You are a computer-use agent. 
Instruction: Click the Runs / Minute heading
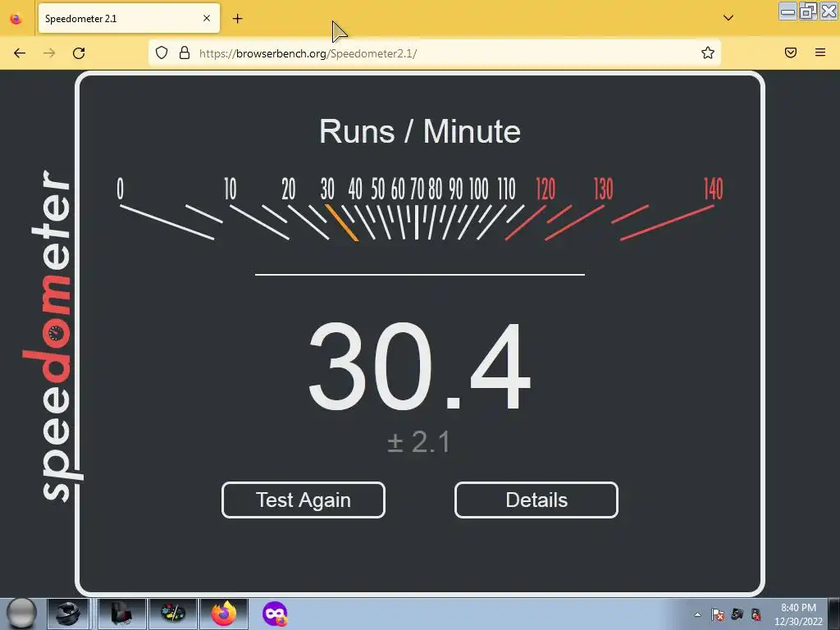point(420,131)
